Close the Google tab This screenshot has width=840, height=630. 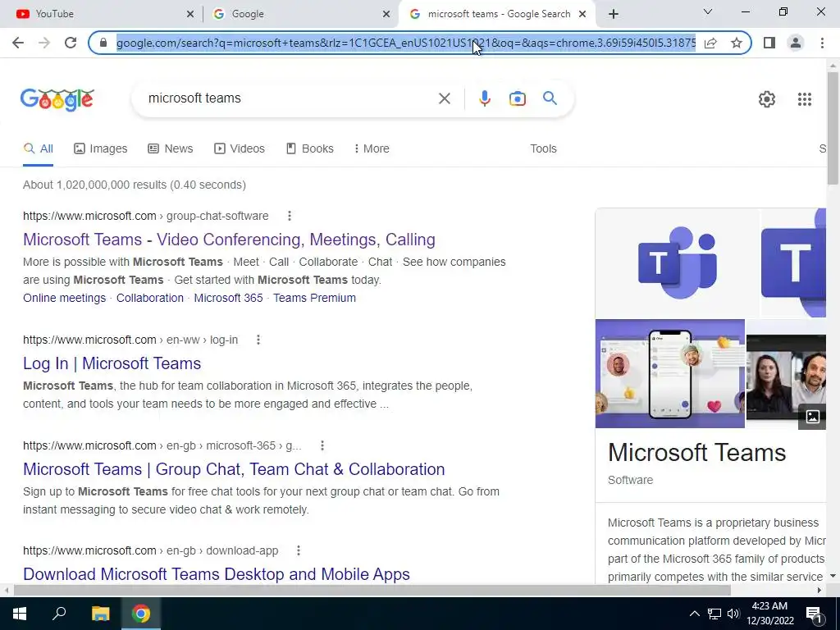point(386,15)
